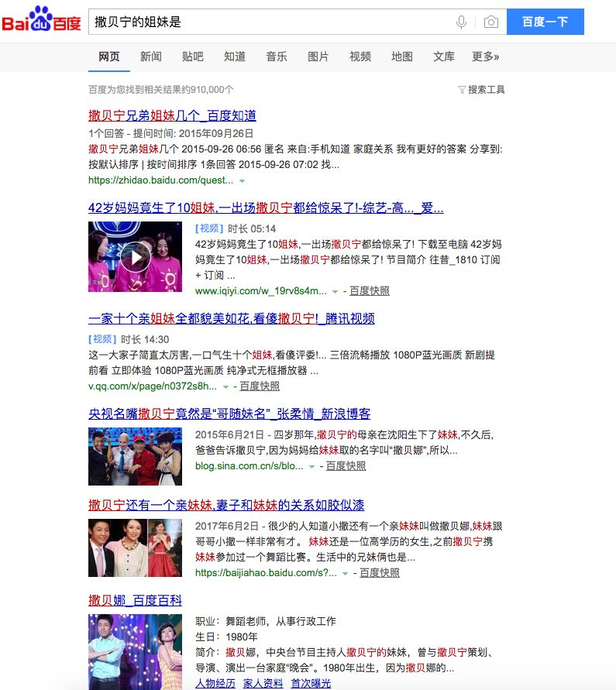Click thumbnail of 新浪博客 result

(135, 456)
